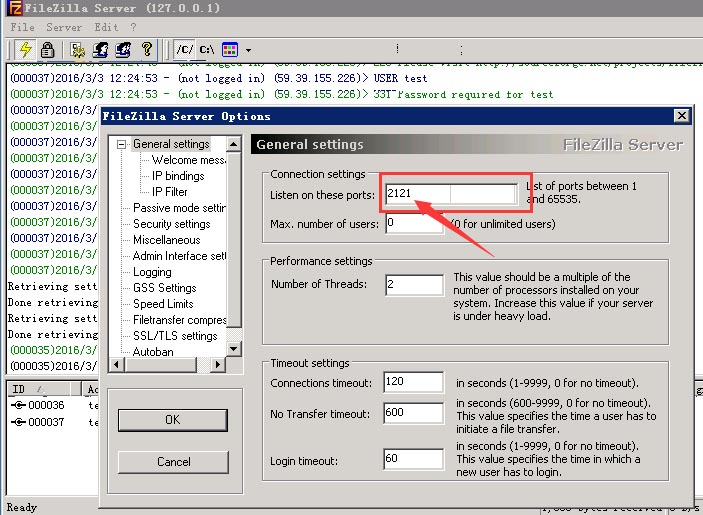Viewport: 703px width, 515px height.
Task: Collapse the General settings tree node
Action: (x=121, y=144)
